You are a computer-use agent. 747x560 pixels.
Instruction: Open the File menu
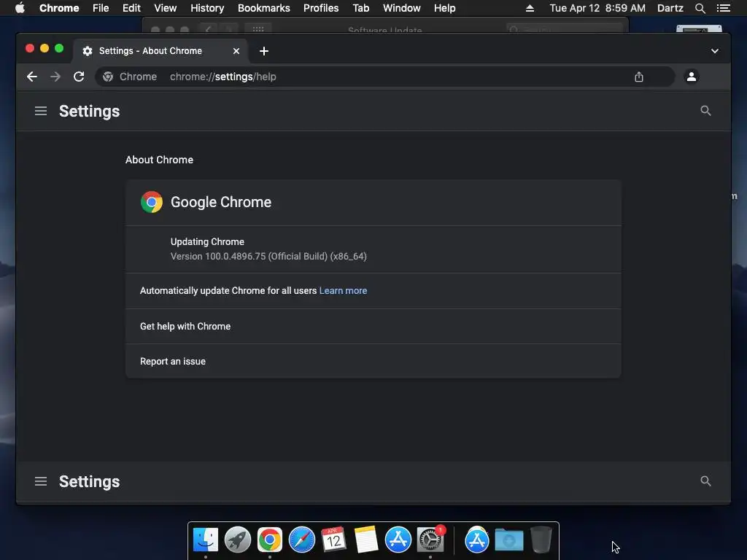click(101, 8)
